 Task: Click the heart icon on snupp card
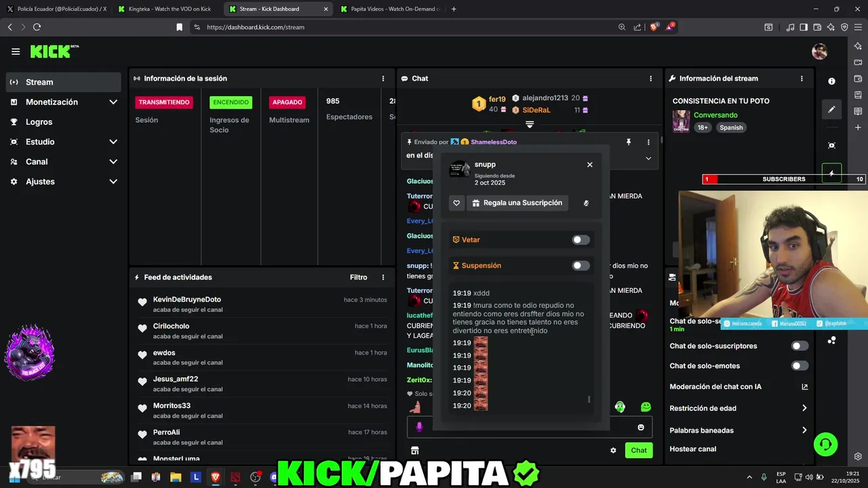[456, 203]
